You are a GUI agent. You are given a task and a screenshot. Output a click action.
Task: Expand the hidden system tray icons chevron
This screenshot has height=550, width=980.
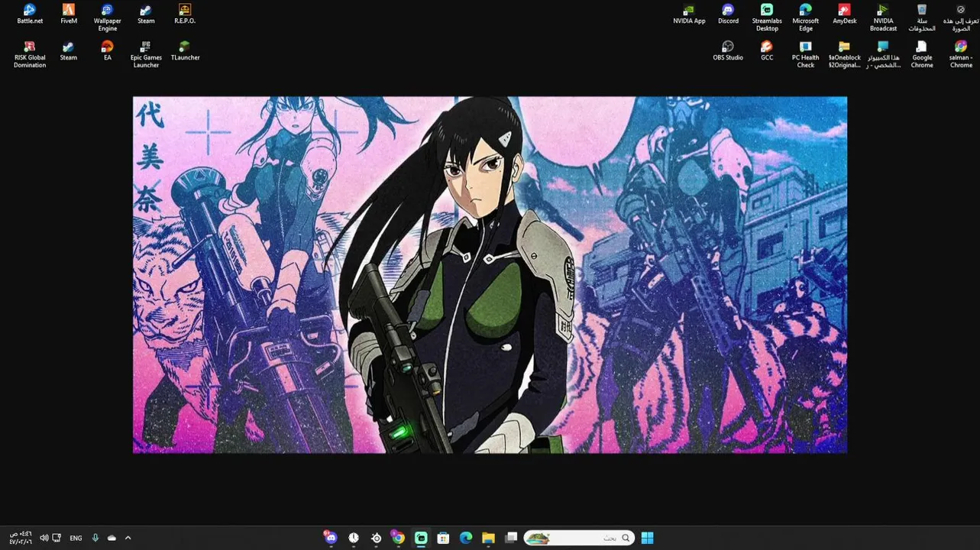click(128, 538)
